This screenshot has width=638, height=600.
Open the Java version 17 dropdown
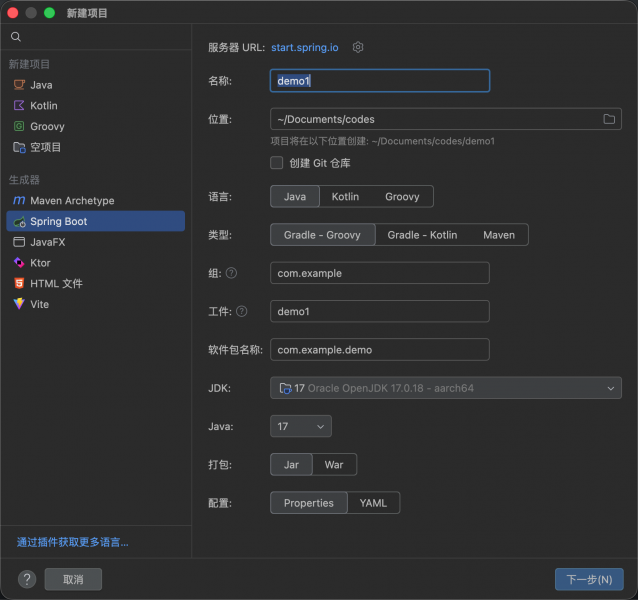(301, 426)
